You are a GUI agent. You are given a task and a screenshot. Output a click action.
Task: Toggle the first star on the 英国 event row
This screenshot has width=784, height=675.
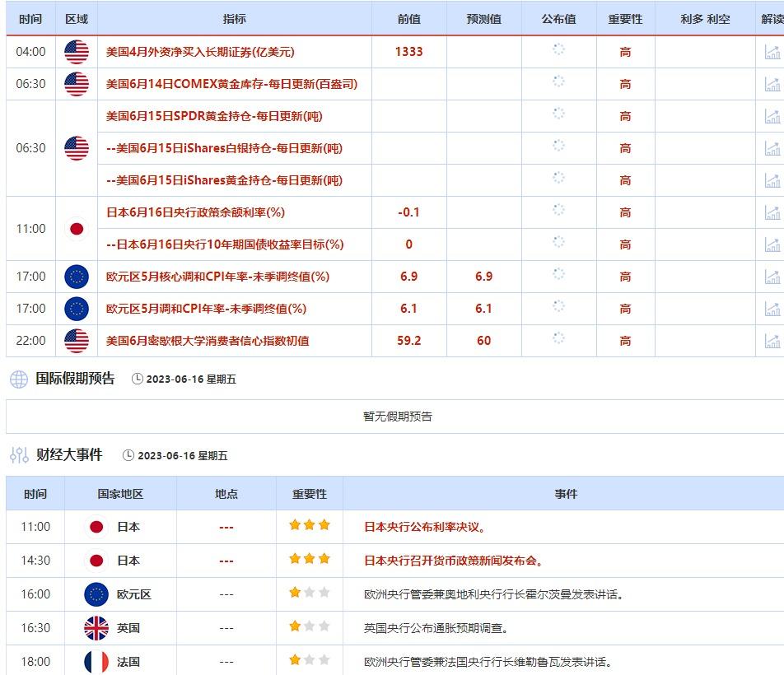[293, 626]
